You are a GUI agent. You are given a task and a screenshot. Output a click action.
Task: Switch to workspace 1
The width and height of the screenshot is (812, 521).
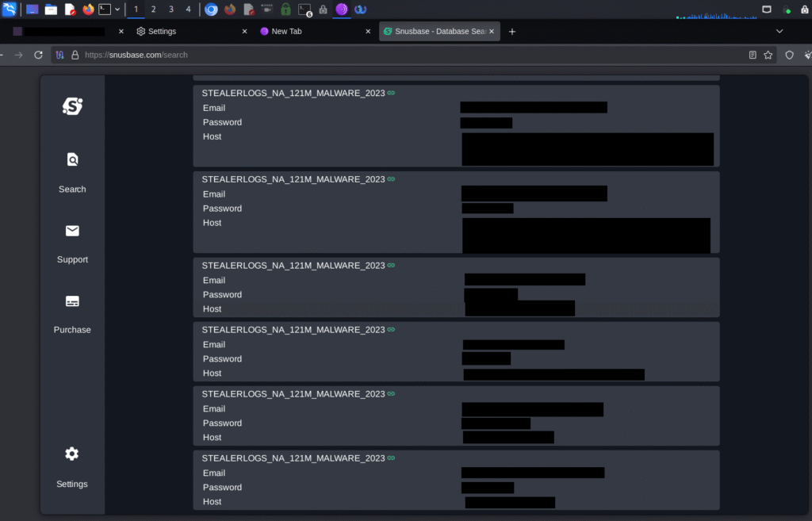136,10
